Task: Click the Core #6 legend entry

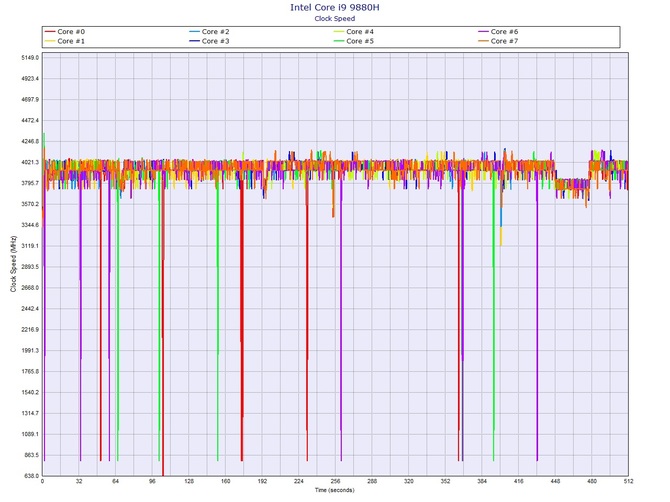Action: (x=498, y=32)
